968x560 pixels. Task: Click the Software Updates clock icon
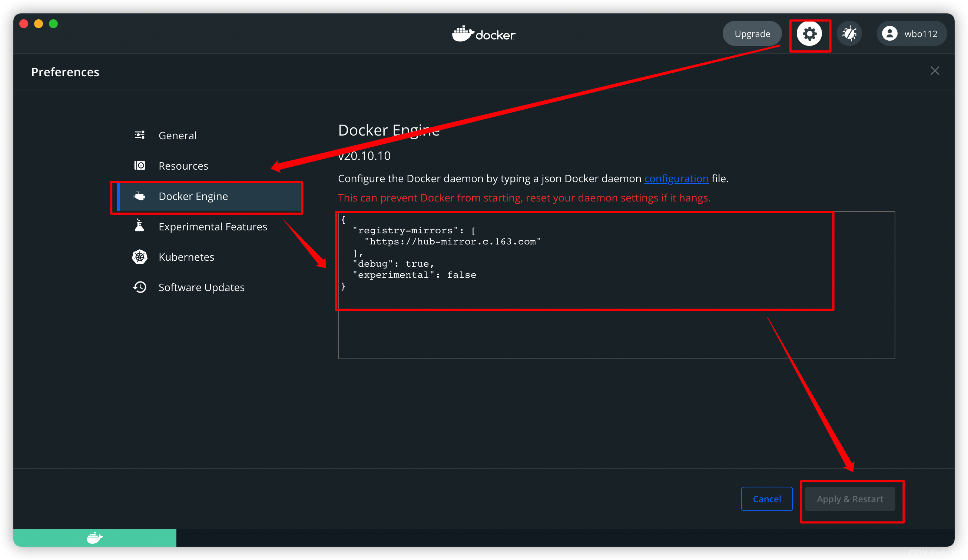tap(139, 287)
